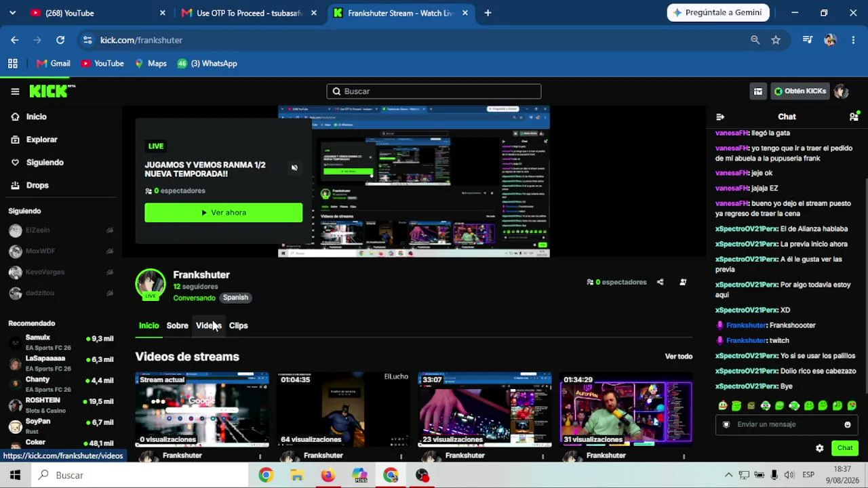This screenshot has height=488, width=868.
Task: Click the green Ver ahora button
Action: coord(224,213)
